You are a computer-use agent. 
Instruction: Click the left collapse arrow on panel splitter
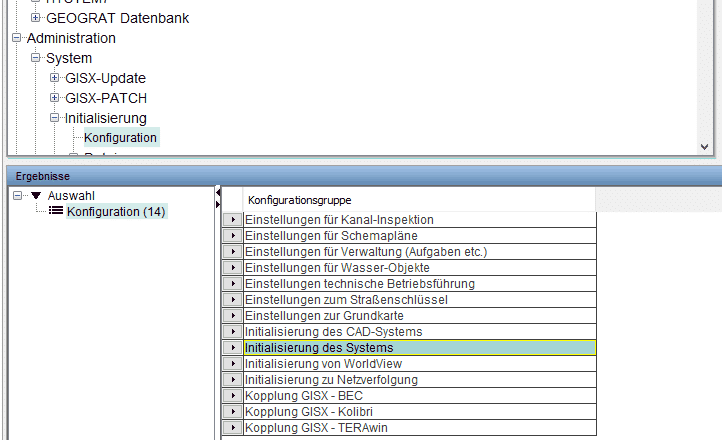coord(218,192)
